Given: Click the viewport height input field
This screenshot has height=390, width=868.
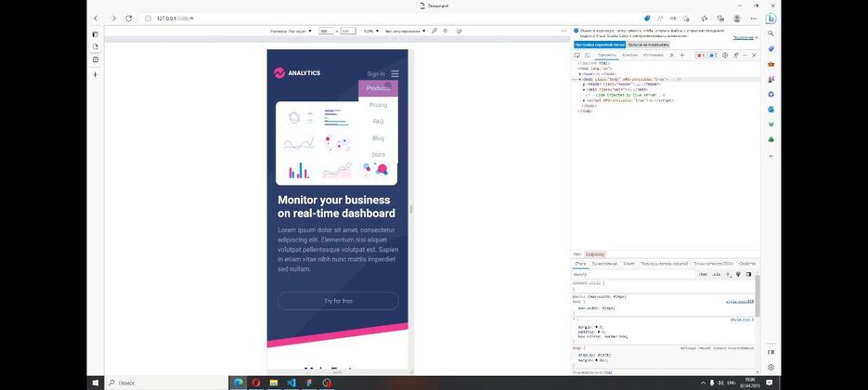Looking at the screenshot, I should 347,31.
